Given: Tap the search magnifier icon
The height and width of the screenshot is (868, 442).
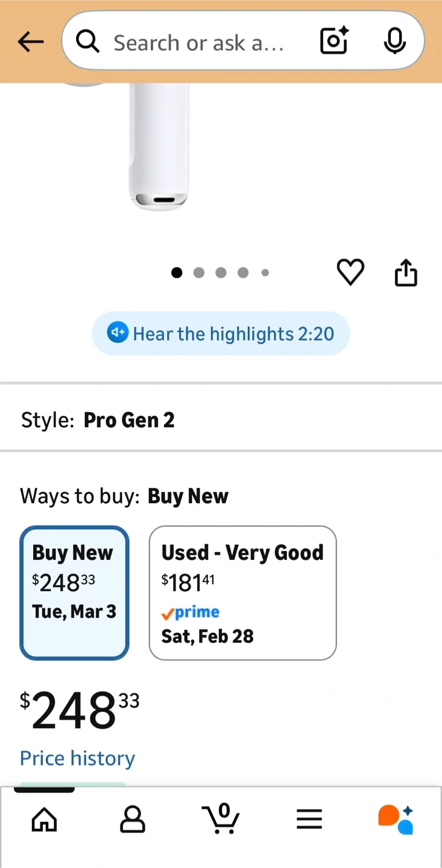Looking at the screenshot, I should tap(88, 42).
